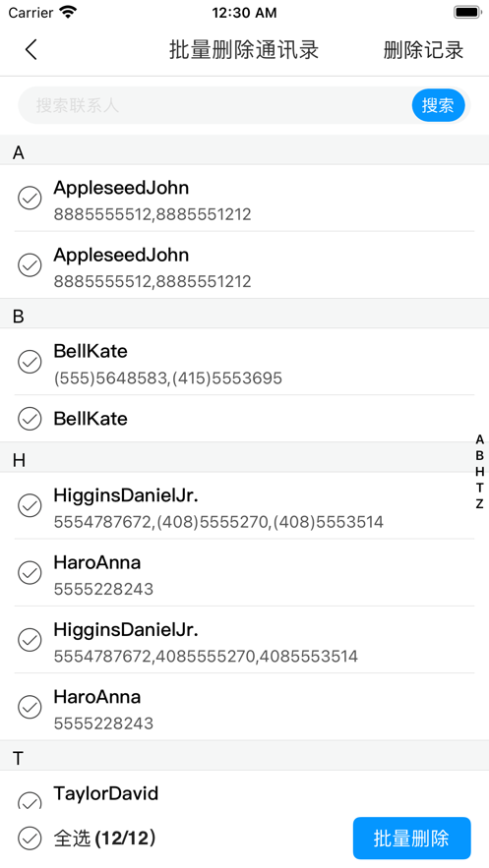489x868 pixels.
Task: Jump to letter B in index
Action: pyautogui.click(x=479, y=455)
